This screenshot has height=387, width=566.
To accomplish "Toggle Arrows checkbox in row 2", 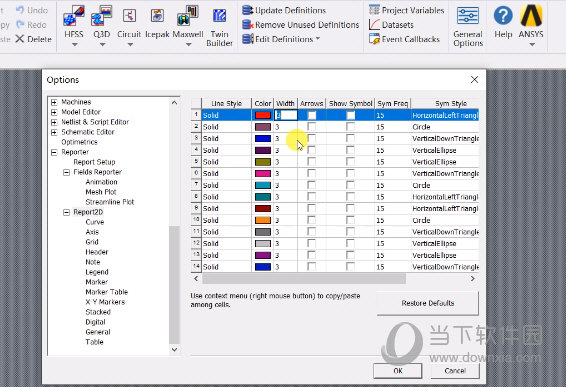I will tap(312, 127).
